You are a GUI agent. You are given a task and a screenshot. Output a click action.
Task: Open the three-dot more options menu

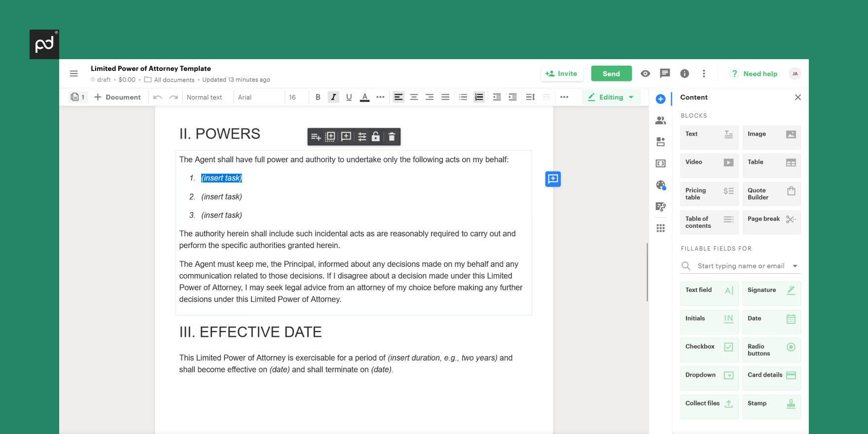coord(704,73)
